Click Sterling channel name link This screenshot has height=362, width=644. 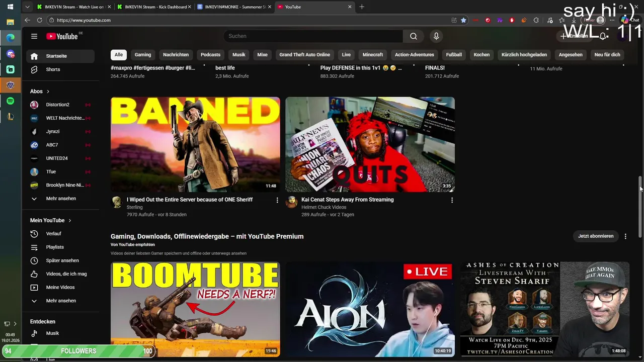tap(134, 207)
